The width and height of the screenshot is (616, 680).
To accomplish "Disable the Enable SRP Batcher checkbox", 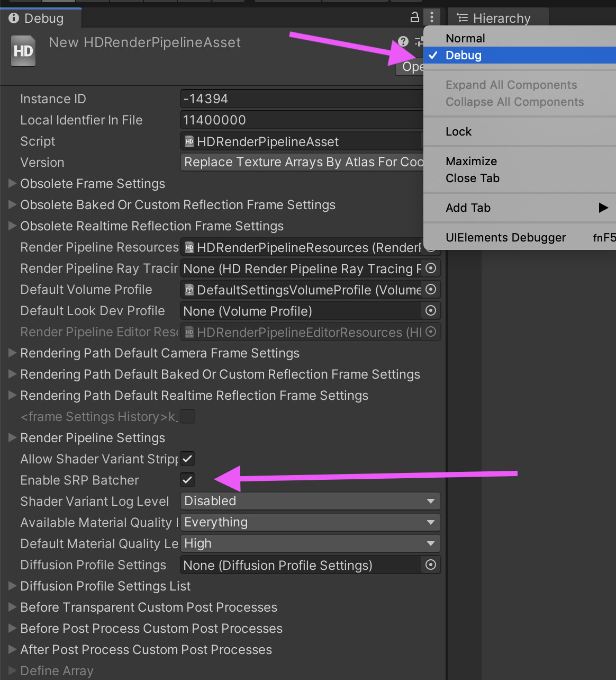I will [x=187, y=480].
